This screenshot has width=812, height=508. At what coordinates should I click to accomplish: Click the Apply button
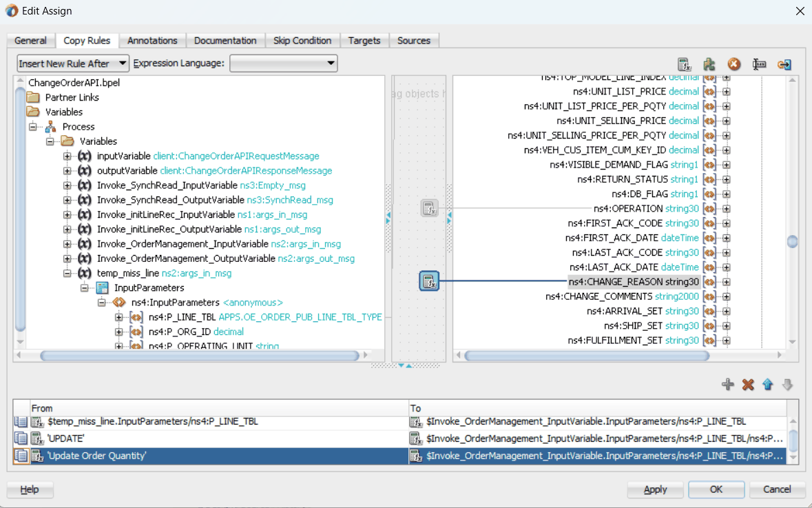pos(655,489)
